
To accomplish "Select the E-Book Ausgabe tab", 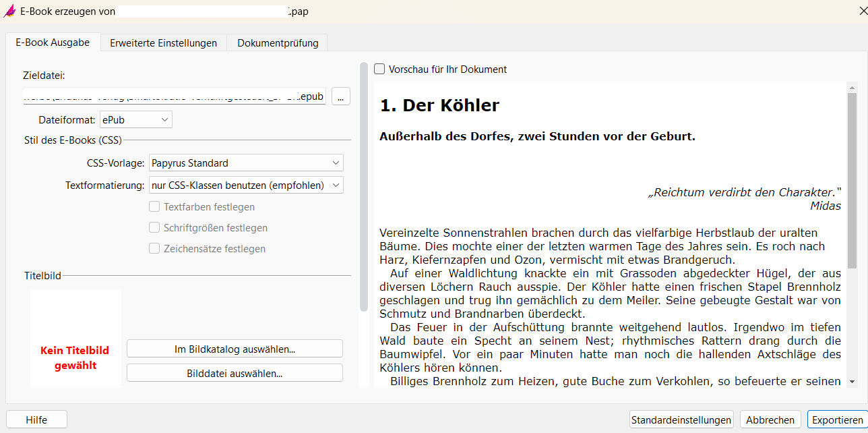I will tap(53, 42).
